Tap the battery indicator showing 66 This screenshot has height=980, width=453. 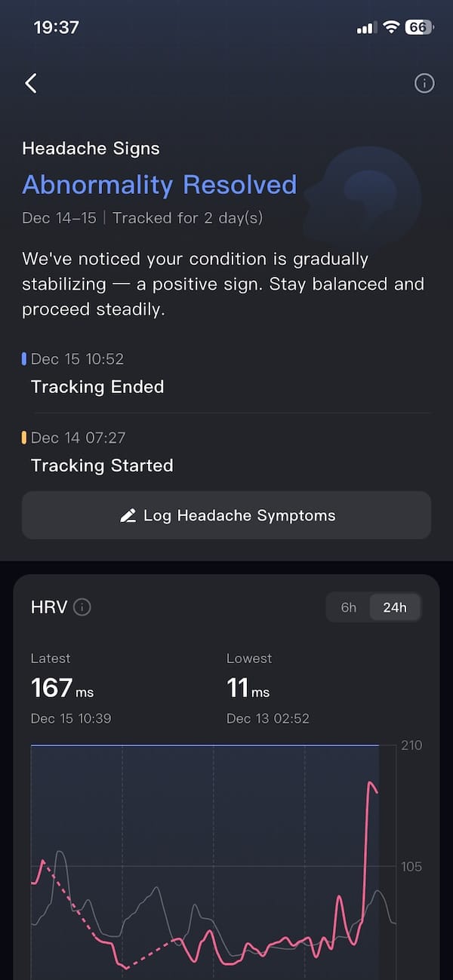pyautogui.click(x=418, y=27)
